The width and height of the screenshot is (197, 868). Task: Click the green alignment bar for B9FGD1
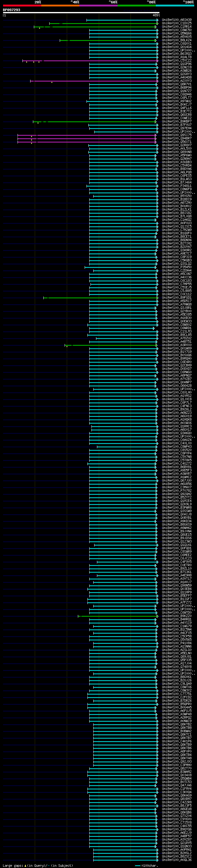tap(101, 298)
